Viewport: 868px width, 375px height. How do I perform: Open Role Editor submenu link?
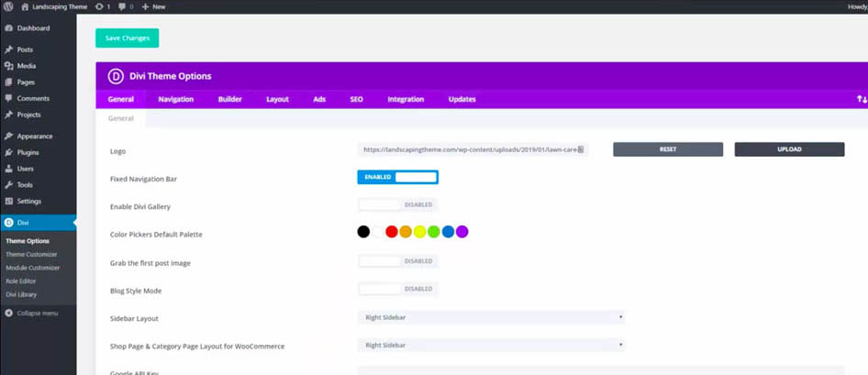[20, 281]
